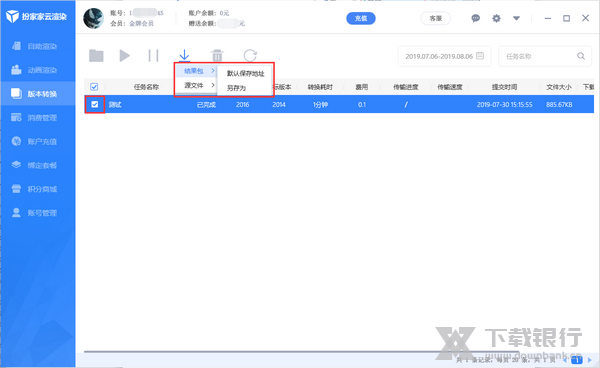Click the 任务名称 column header
This screenshot has height=368, width=600.
[146, 87]
